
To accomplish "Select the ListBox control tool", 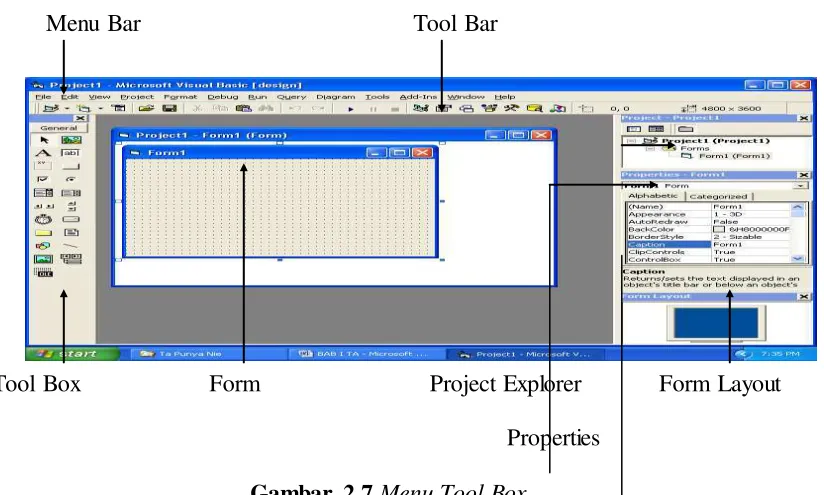I will 71,193.
